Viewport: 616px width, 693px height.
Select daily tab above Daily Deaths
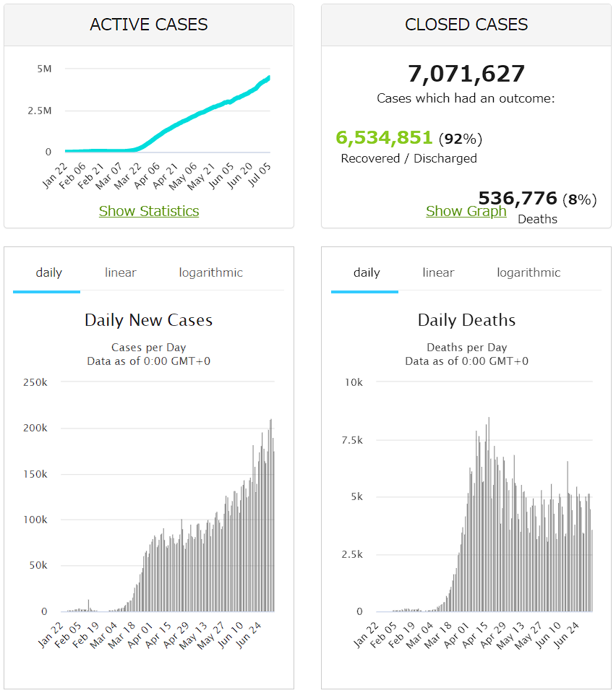pyautogui.click(x=367, y=272)
